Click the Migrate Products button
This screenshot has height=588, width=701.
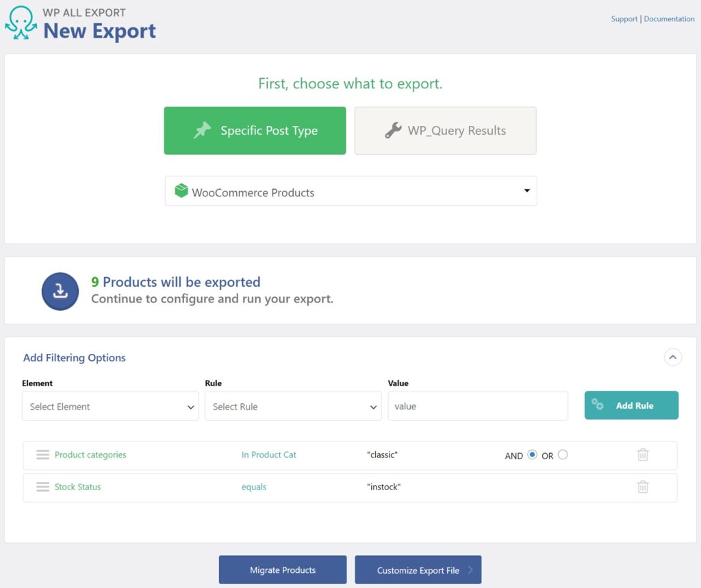283,570
